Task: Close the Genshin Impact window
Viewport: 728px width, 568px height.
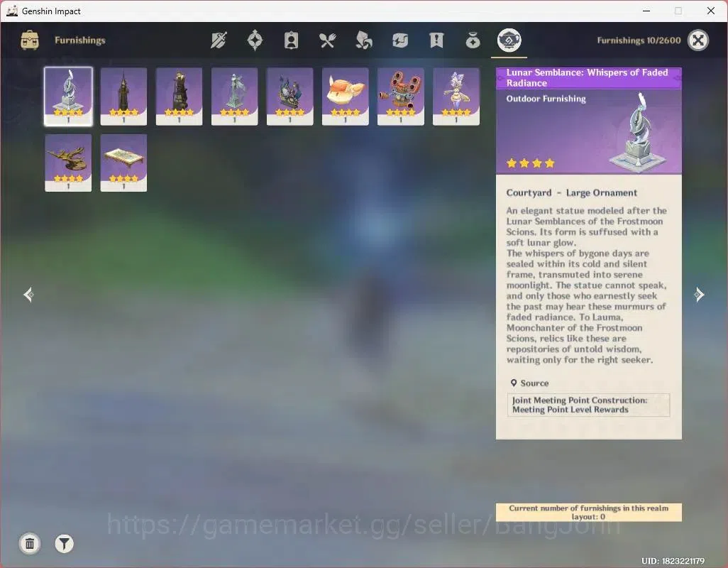Action: 710,11
